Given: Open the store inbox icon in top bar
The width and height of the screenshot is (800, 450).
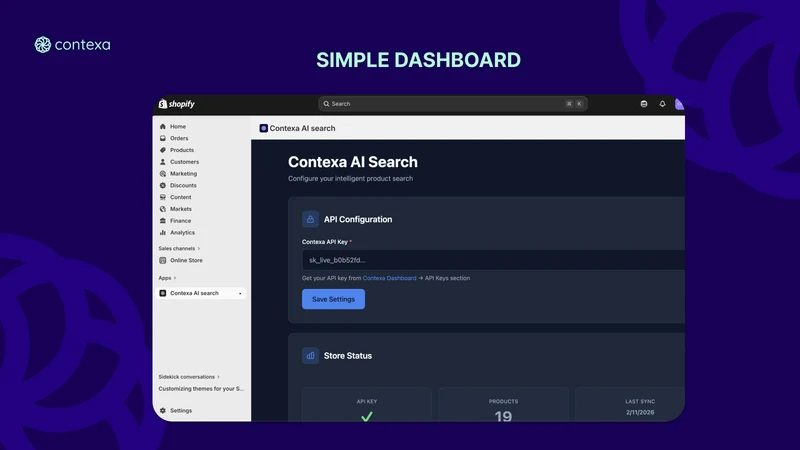Looking at the screenshot, I should point(644,104).
